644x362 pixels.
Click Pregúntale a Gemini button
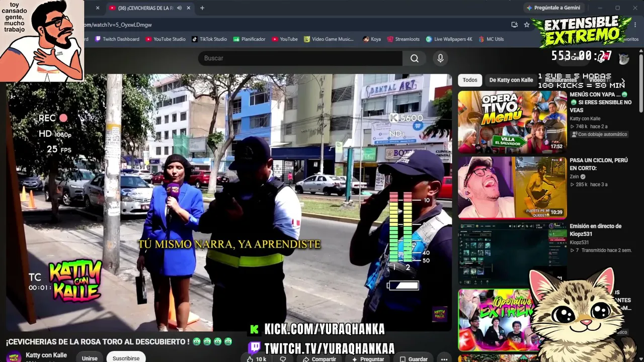pyautogui.click(x=553, y=8)
